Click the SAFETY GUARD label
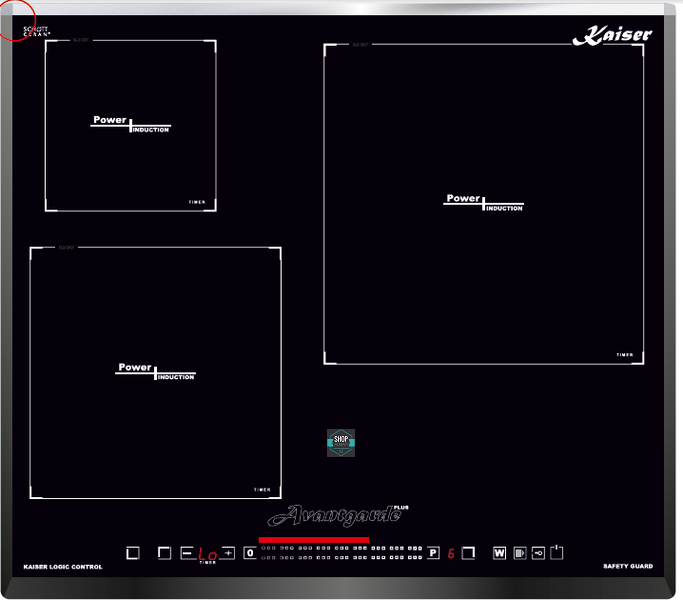 628,566
